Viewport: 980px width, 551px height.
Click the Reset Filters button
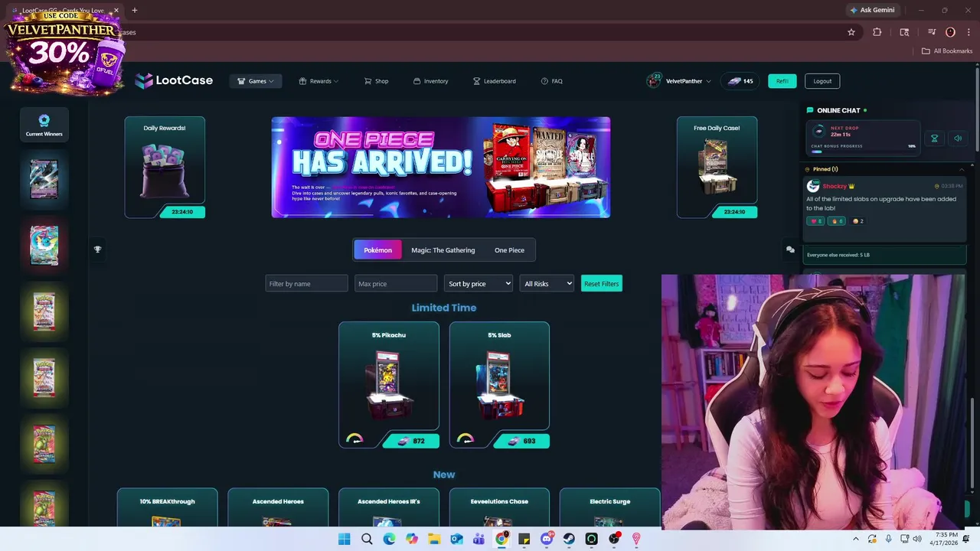[601, 284]
